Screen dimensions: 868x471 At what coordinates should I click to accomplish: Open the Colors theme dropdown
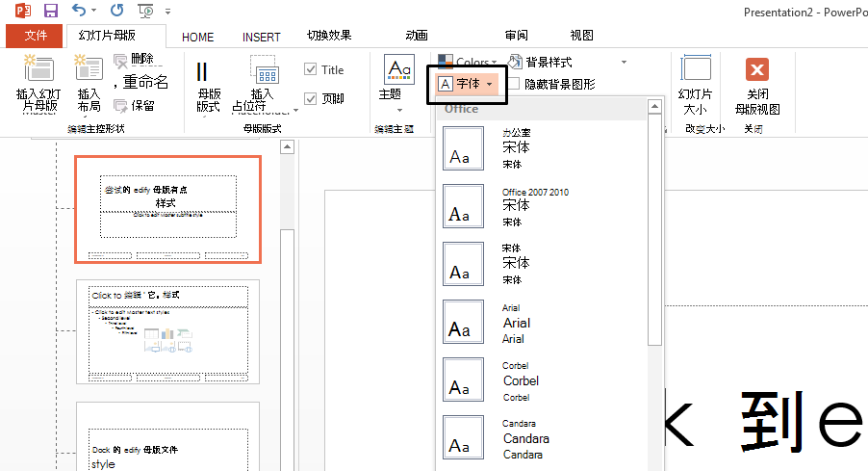[x=468, y=62]
